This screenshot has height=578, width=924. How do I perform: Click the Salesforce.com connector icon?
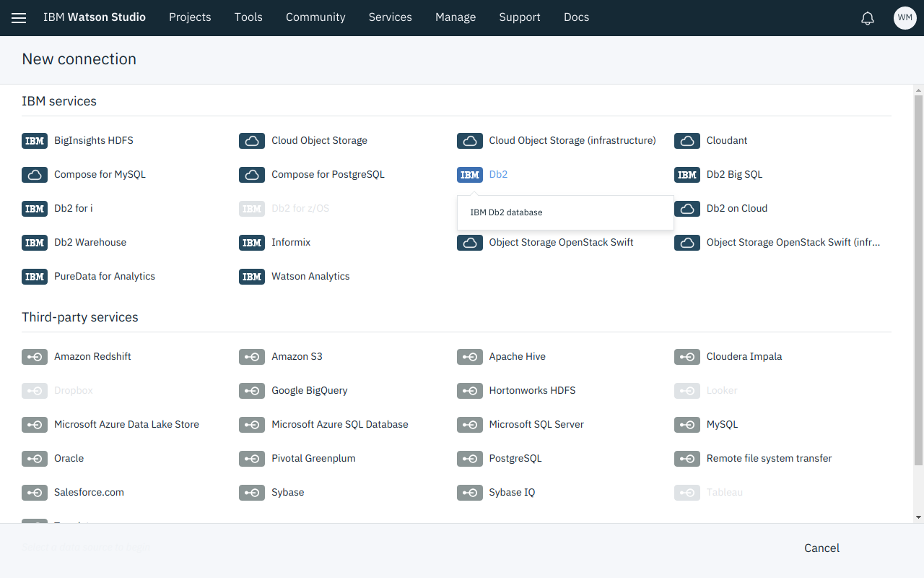tap(35, 493)
